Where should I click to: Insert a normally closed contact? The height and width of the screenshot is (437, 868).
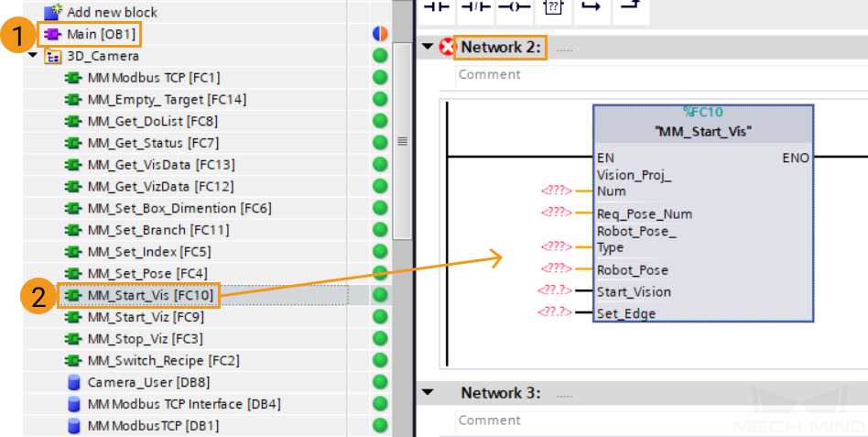coord(475,9)
